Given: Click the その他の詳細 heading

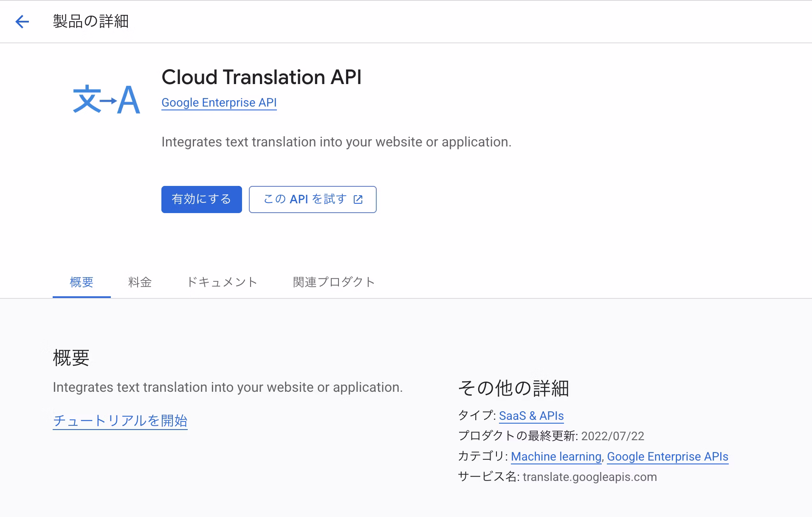Looking at the screenshot, I should pos(513,388).
